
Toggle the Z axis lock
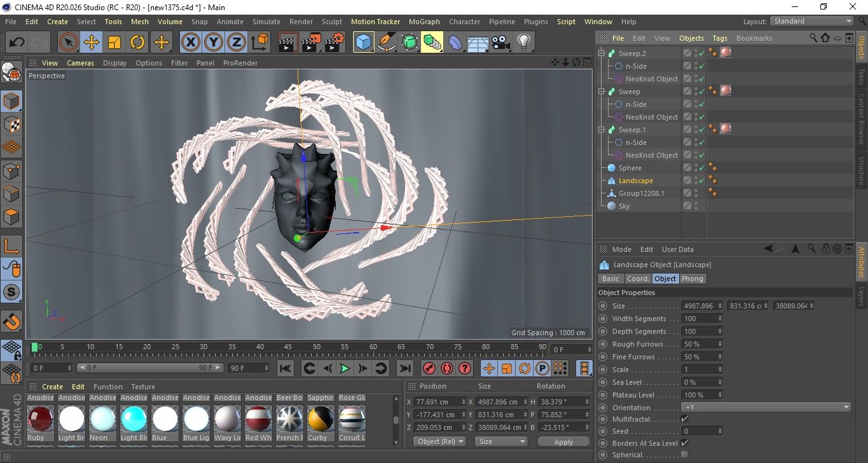pyautogui.click(x=236, y=43)
